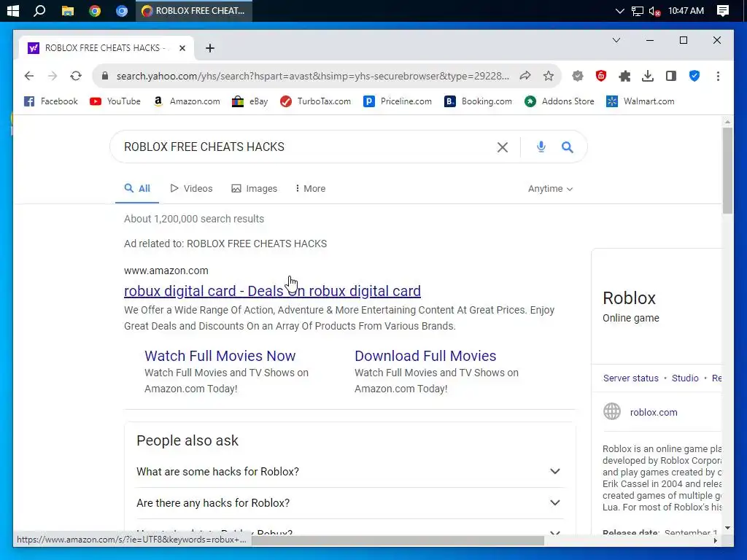Expand 'Are there any hacks for Roblox?'
This screenshot has width=747, height=560.
tap(349, 503)
